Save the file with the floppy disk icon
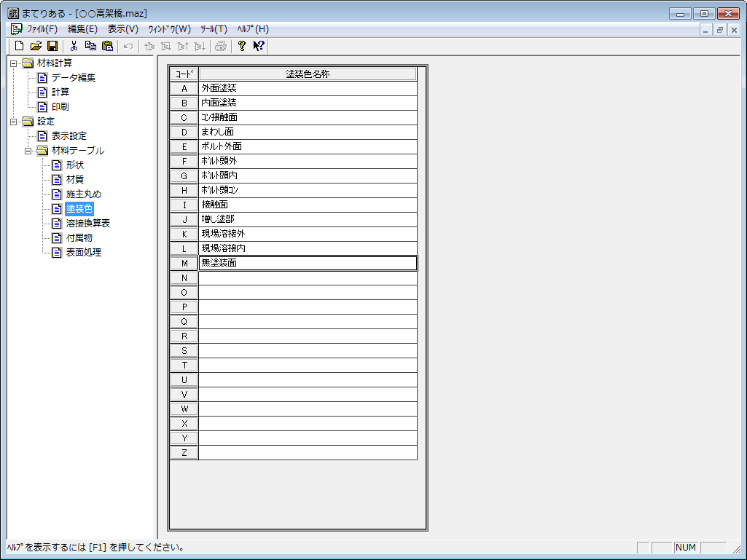The image size is (747, 560). point(52,46)
